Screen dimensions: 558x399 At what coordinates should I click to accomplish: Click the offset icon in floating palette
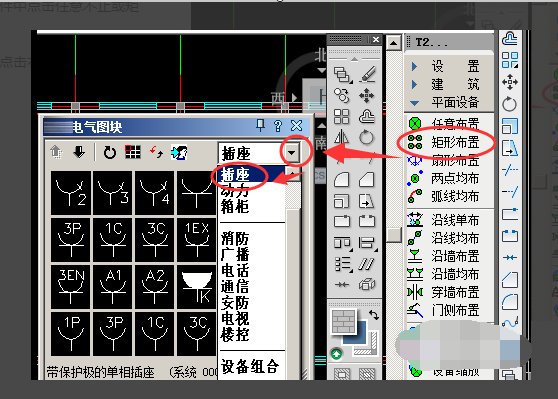(x=367, y=116)
